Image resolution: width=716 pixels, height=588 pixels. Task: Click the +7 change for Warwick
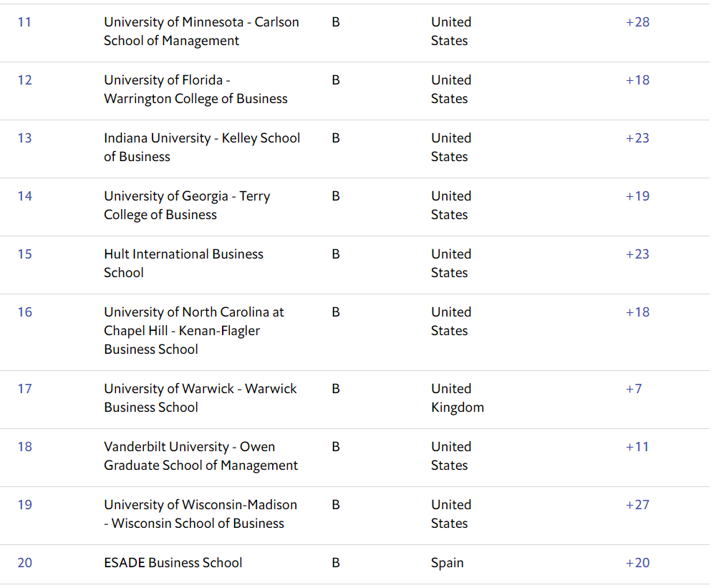(634, 389)
